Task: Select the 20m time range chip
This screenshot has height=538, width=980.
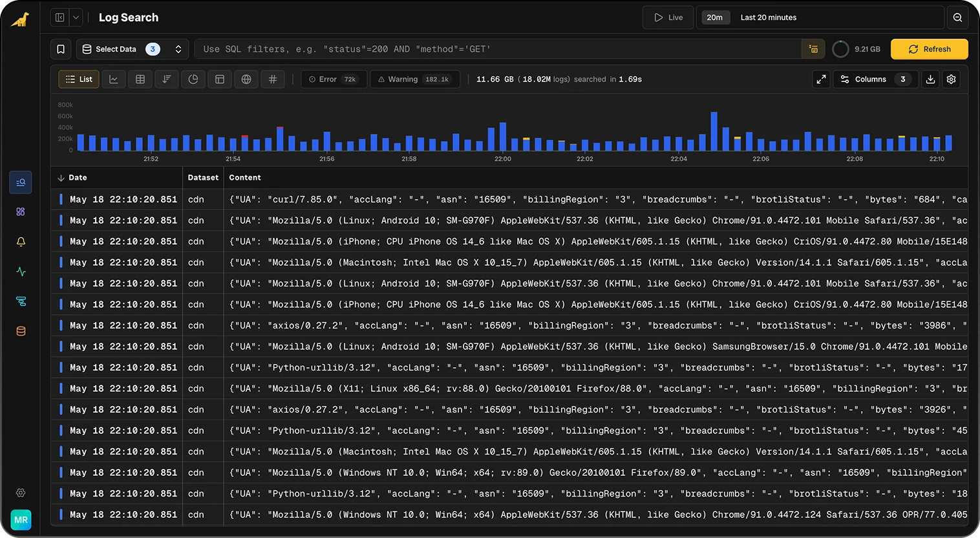Action: (714, 17)
